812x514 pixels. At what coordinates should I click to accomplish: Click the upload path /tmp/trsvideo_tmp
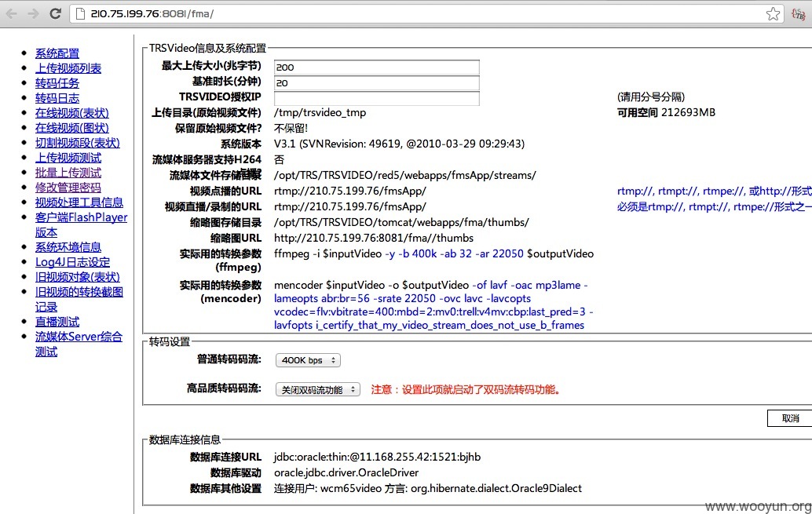320,113
